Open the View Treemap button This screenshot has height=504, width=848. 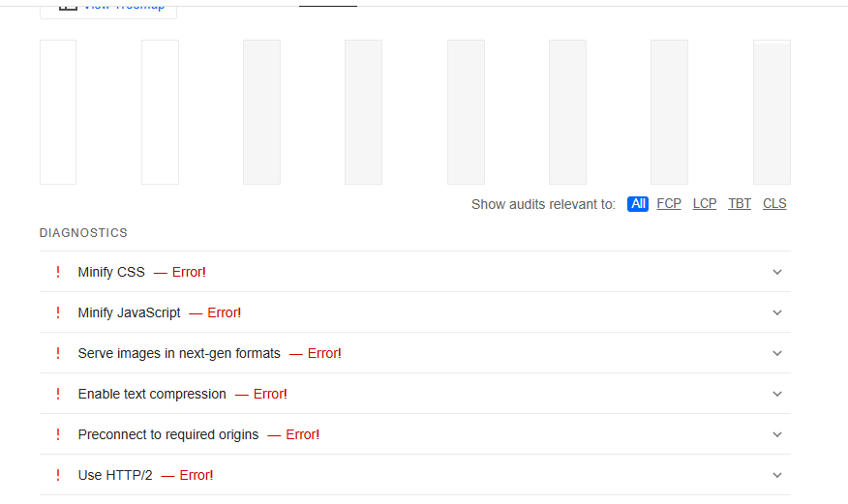click(x=108, y=7)
